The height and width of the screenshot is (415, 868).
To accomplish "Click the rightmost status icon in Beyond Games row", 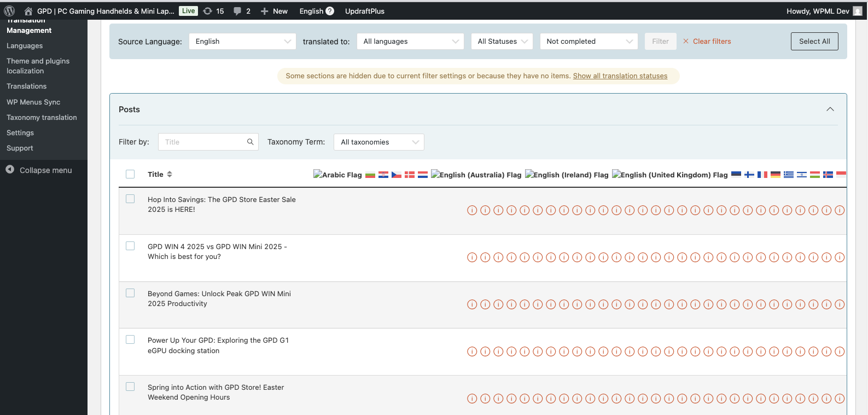I will [840, 304].
